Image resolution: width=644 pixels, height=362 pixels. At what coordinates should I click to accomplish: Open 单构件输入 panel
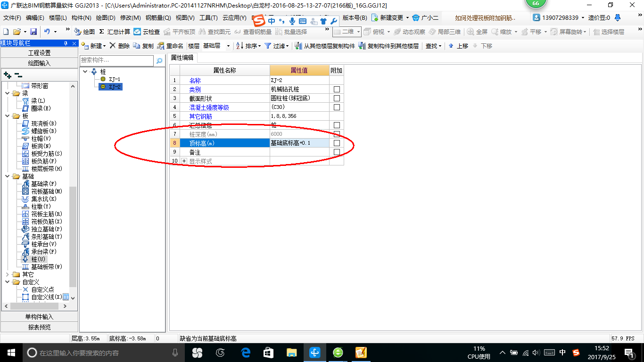[x=39, y=317]
